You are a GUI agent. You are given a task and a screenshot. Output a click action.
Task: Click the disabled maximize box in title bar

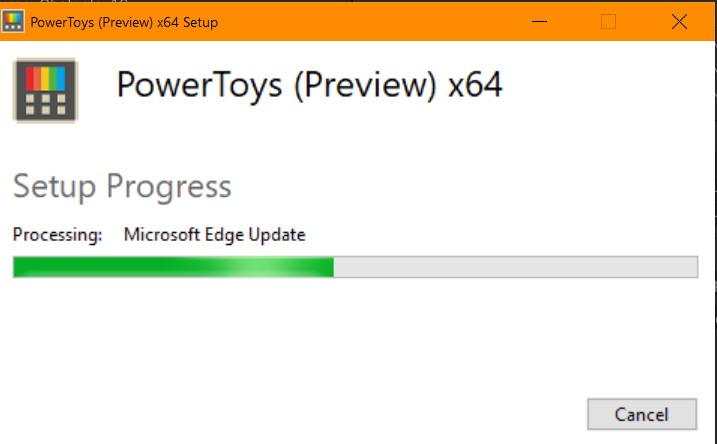click(x=608, y=21)
